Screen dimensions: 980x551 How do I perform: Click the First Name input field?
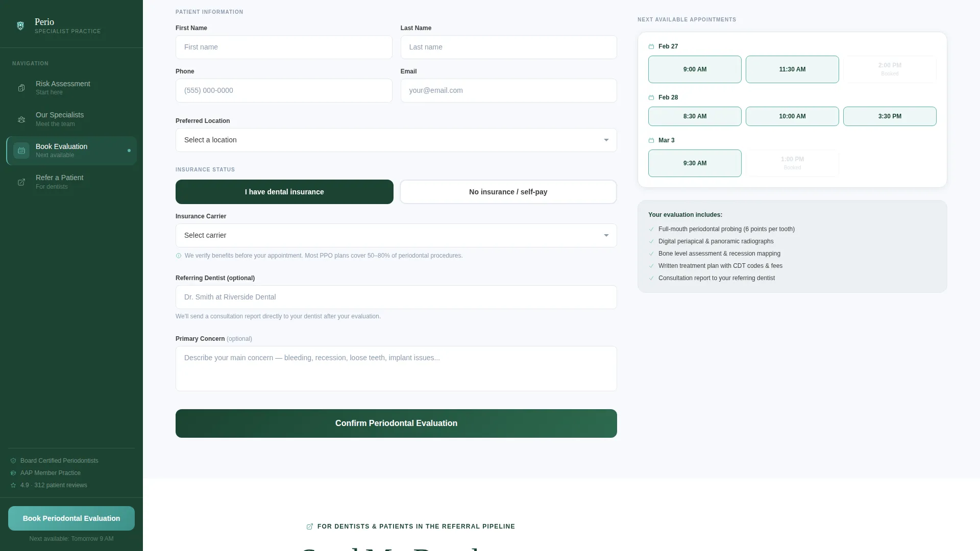click(x=284, y=47)
